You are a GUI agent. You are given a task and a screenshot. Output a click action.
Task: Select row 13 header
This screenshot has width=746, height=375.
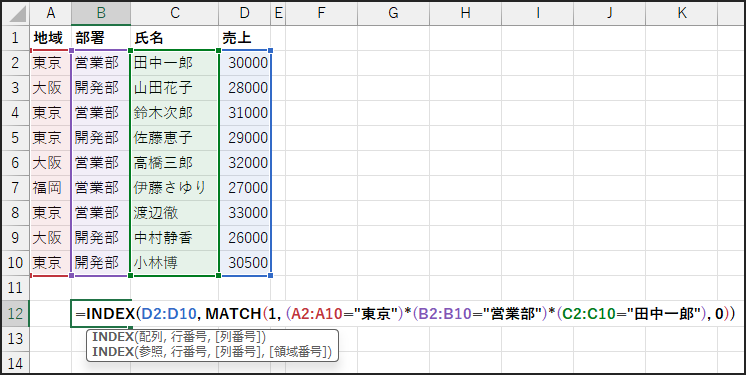click(x=15, y=339)
